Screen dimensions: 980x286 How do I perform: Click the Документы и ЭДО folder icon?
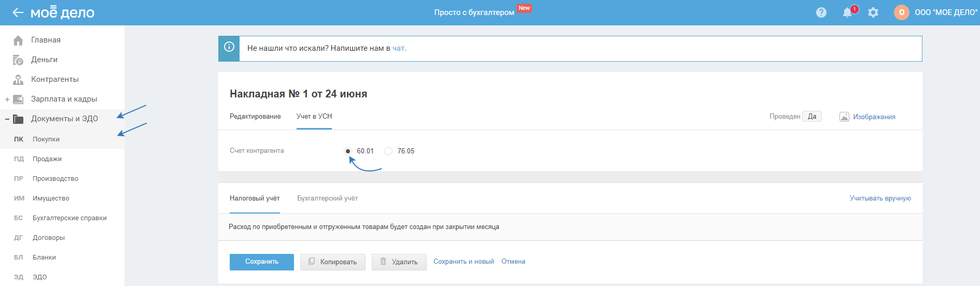tap(18, 119)
